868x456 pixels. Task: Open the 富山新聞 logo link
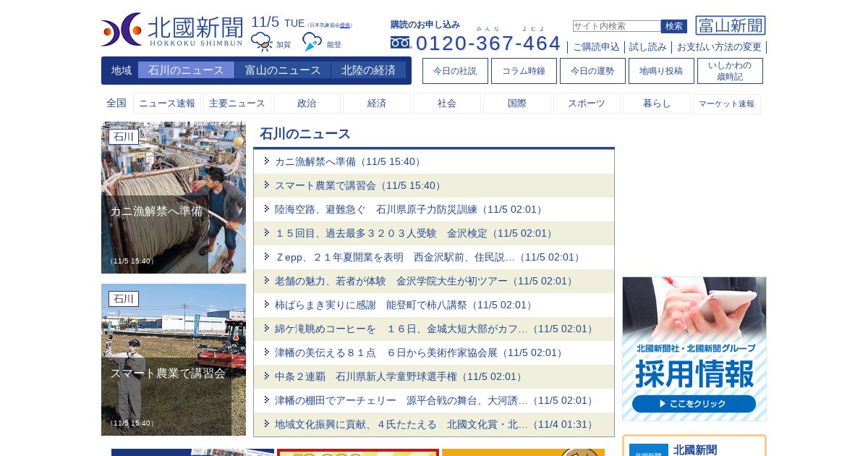(731, 25)
